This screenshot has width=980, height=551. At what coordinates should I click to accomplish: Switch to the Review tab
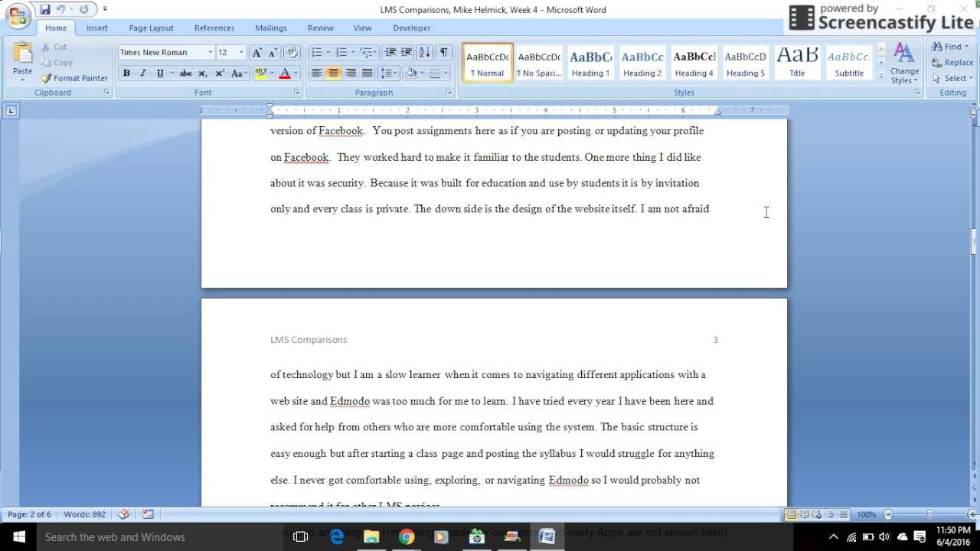pos(321,28)
